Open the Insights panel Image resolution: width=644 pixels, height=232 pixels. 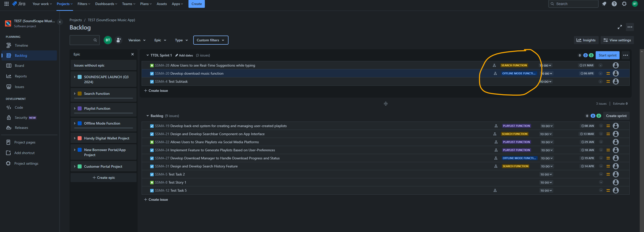tap(586, 40)
